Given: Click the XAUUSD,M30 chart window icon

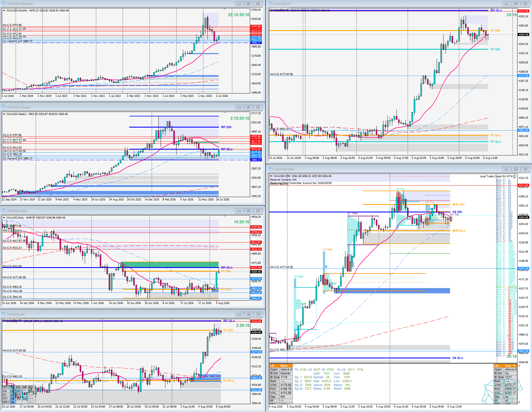Looking at the screenshot, I should coord(271,169).
